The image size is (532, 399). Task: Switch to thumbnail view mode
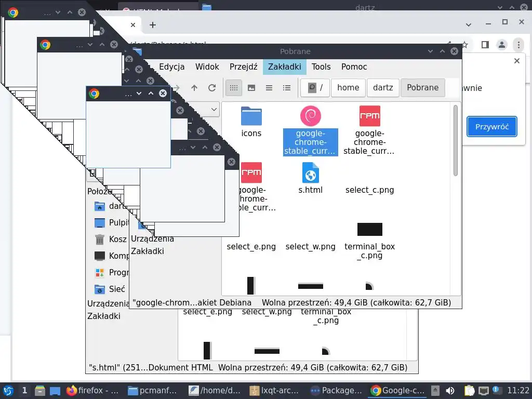click(251, 88)
